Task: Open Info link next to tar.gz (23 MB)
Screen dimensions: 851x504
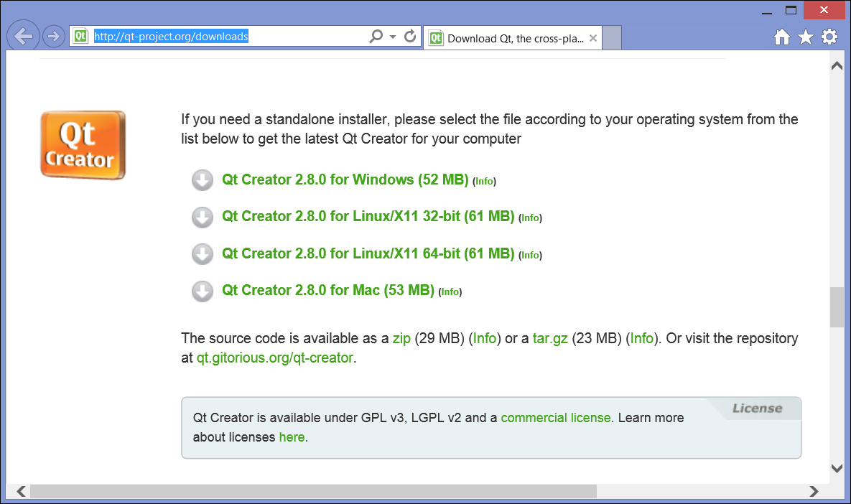Action: pos(641,339)
